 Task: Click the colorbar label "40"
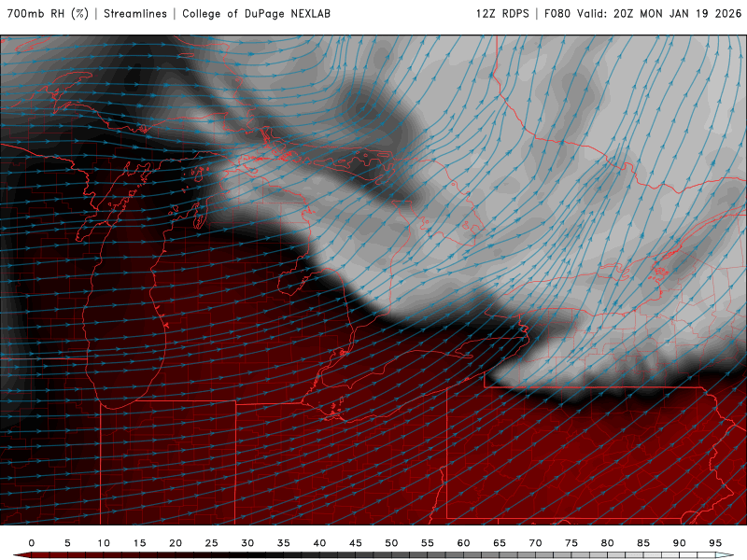319,543
